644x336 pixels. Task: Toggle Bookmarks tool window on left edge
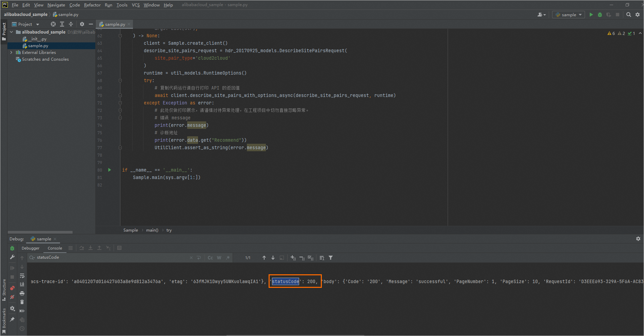tap(4, 321)
